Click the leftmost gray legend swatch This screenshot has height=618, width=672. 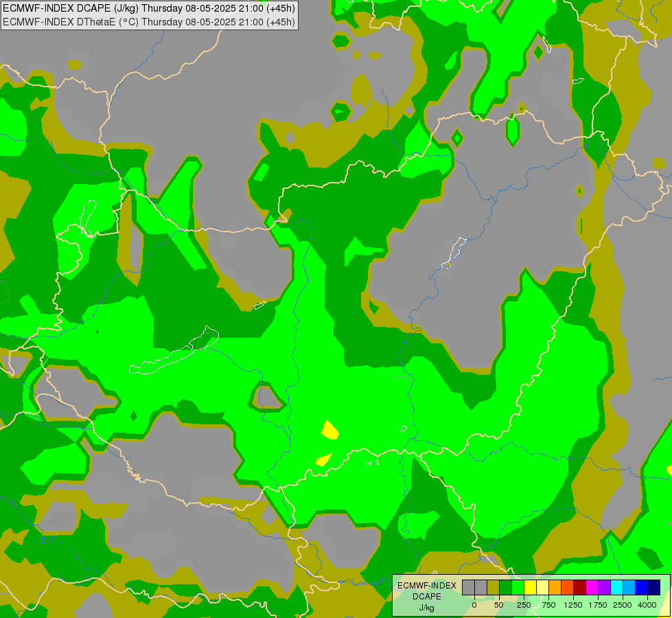click(468, 588)
